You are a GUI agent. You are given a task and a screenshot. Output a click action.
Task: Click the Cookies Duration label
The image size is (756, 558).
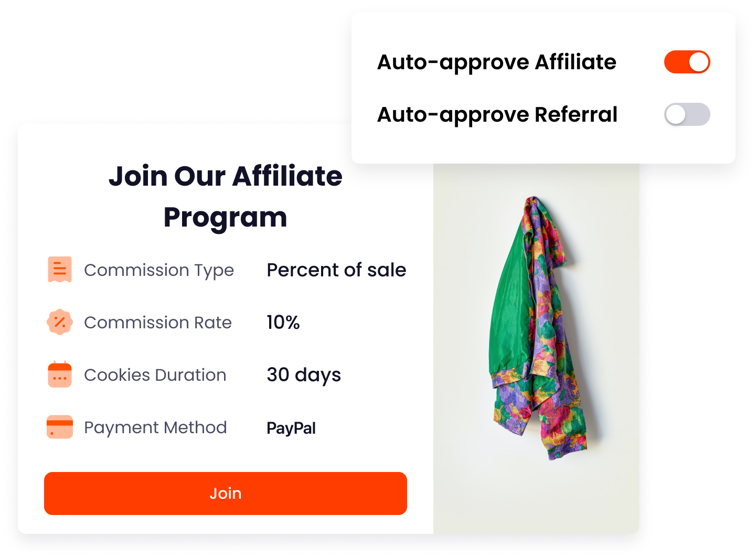(155, 375)
